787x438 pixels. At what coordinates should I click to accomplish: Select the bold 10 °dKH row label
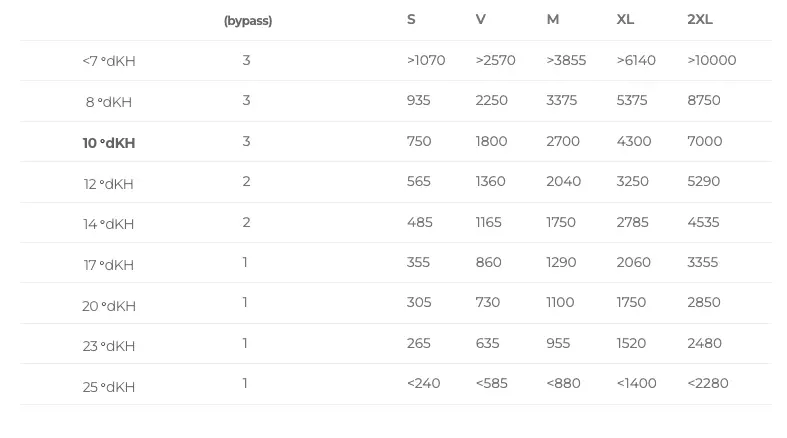coord(108,143)
